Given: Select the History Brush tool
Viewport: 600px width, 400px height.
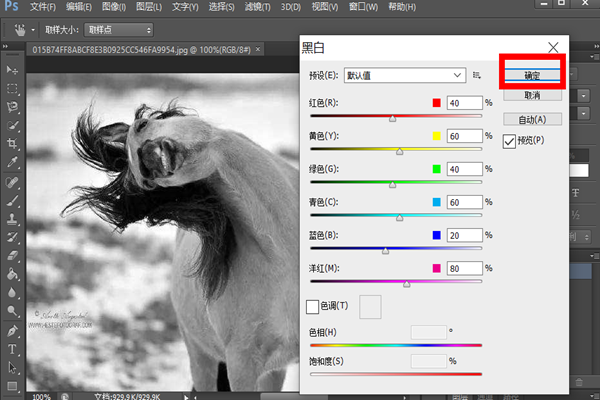Looking at the screenshot, I should (12, 237).
